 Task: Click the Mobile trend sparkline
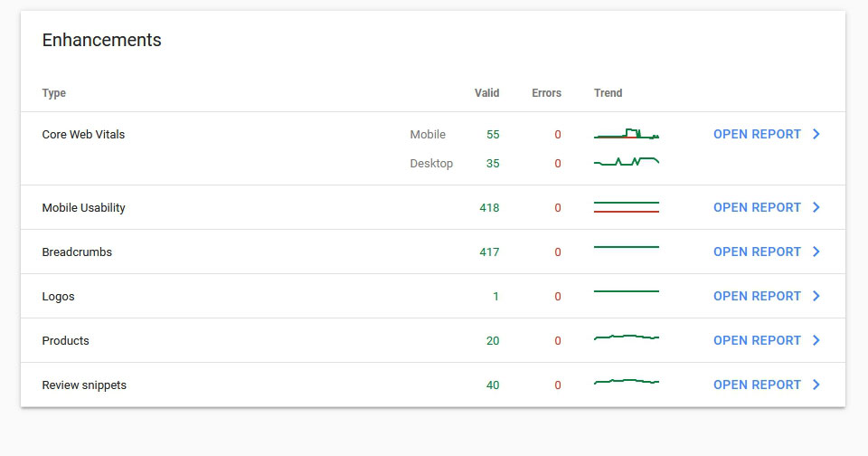627,134
